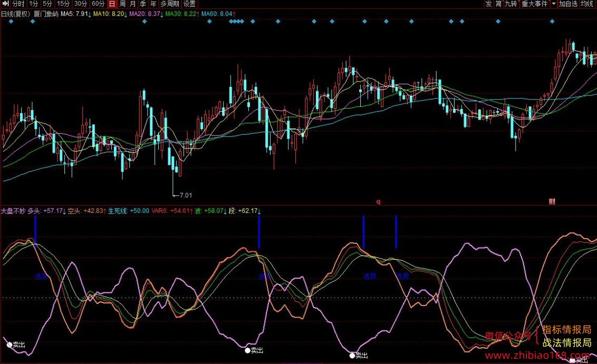Select the highlighted 日 daily tab

112,4
